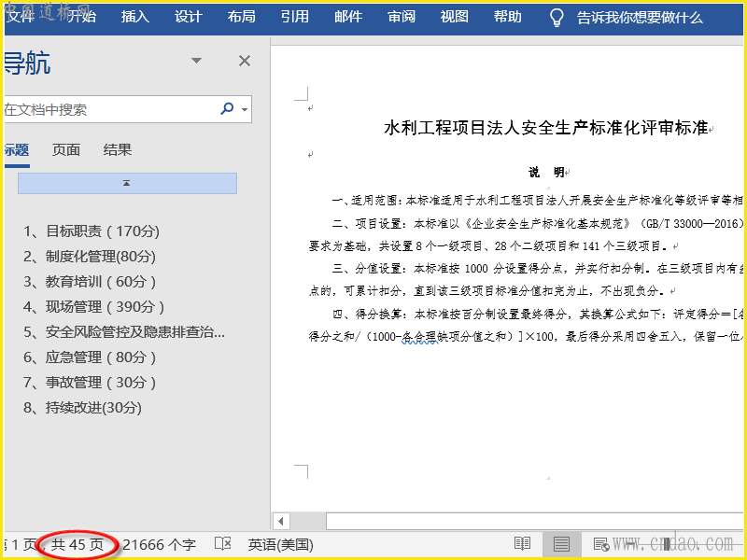
Task: Click horizontal scrollbar left arrow
Action: 281,521
